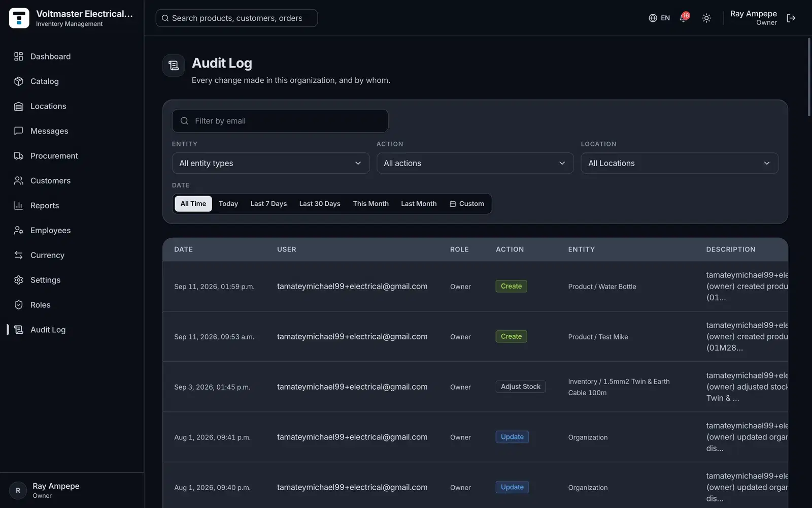Image resolution: width=812 pixels, height=508 pixels.
Task: Select the All Time date filter
Action: pyautogui.click(x=193, y=204)
